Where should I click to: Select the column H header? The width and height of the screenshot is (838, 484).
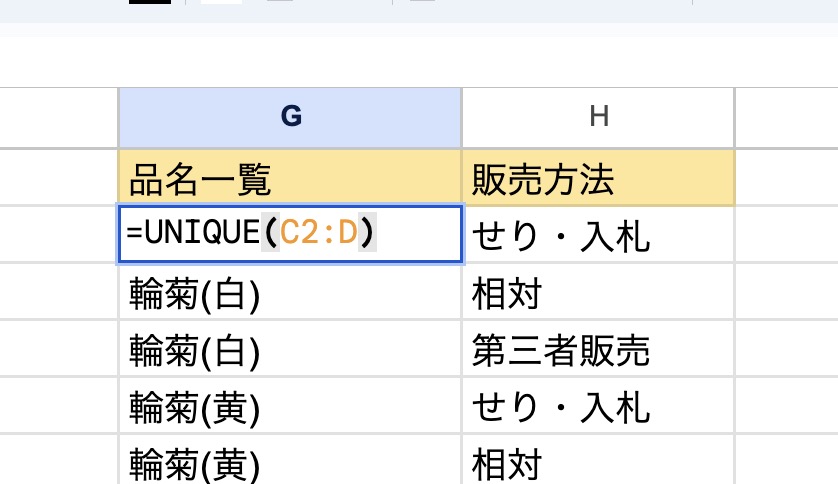[x=598, y=117]
